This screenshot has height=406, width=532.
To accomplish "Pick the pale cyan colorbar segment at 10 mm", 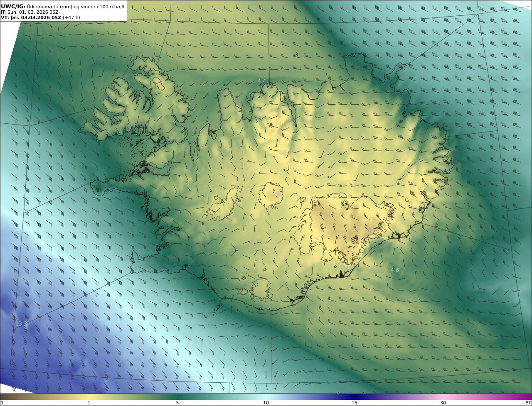I will coord(266,396).
